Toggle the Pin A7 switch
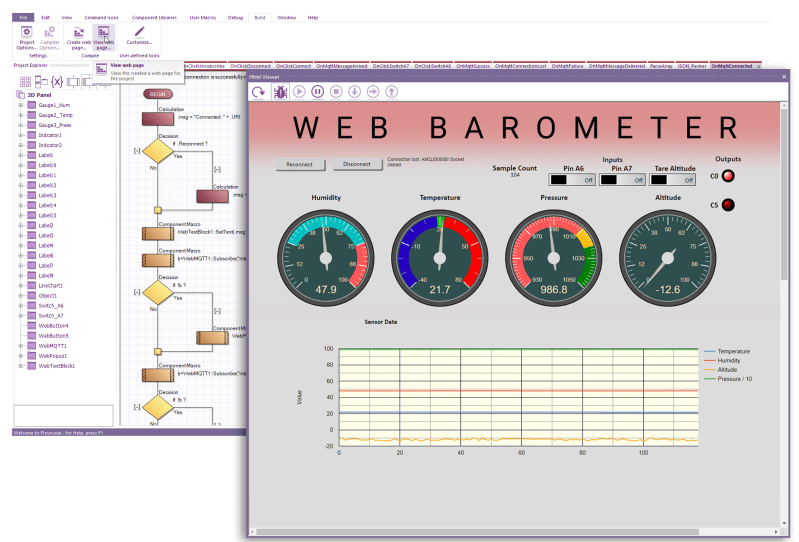Screen dimensions: 799x542 [x=622, y=180]
